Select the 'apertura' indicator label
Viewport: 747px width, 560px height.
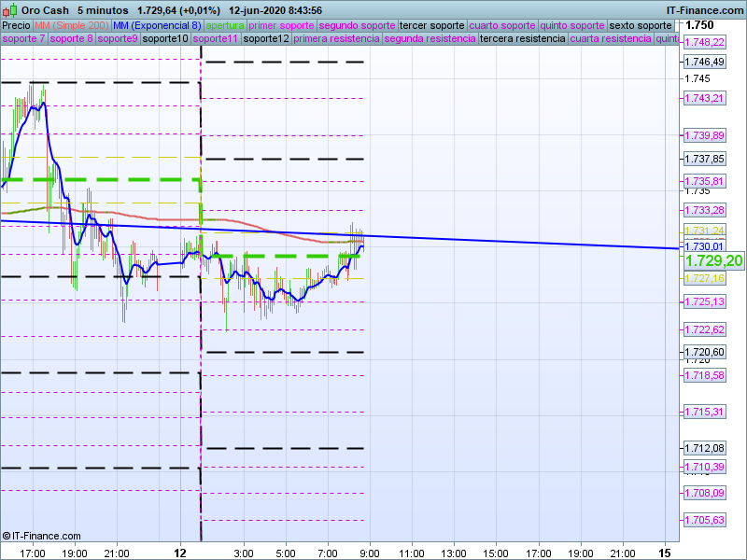pos(225,25)
